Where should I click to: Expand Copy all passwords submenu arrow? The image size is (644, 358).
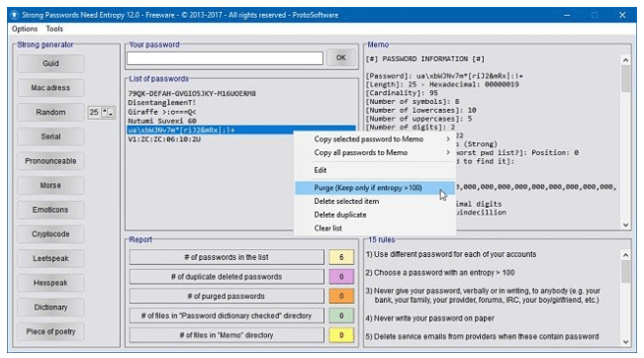[448, 152]
